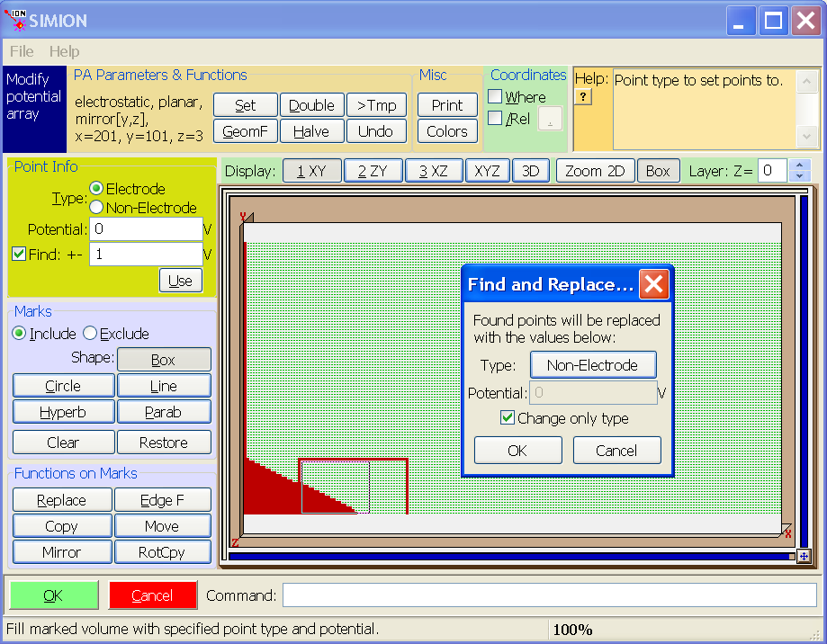Close the Find and Replace dialog
Image resolution: width=827 pixels, height=644 pixels.
(654, 284)
